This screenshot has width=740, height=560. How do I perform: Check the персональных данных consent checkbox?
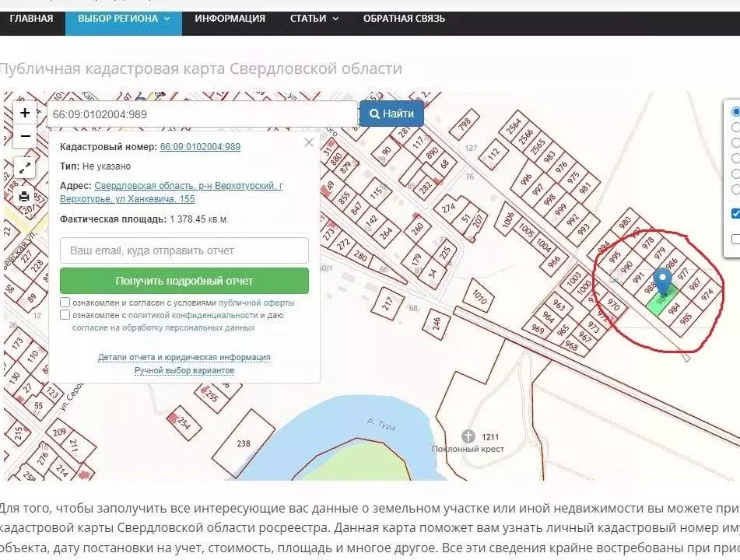pyautogui.click(x=65, y=315)
